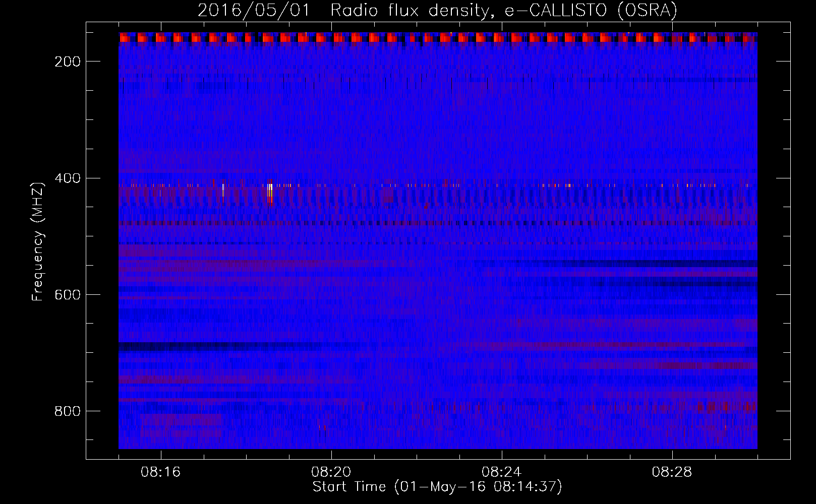Click the 08:20 time tick label
Viewport: 816px width, 504px height.
(x=331, y=472)
